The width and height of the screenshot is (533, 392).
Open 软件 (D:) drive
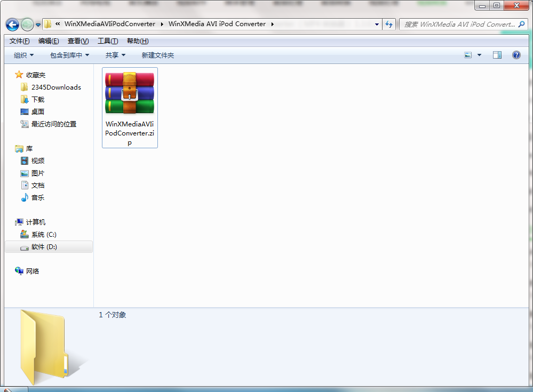44,246
